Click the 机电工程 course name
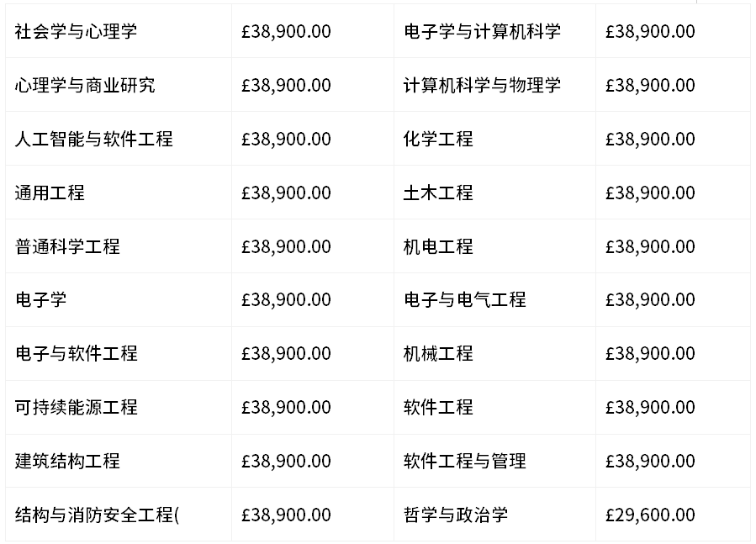 click(x=438, y=247)
